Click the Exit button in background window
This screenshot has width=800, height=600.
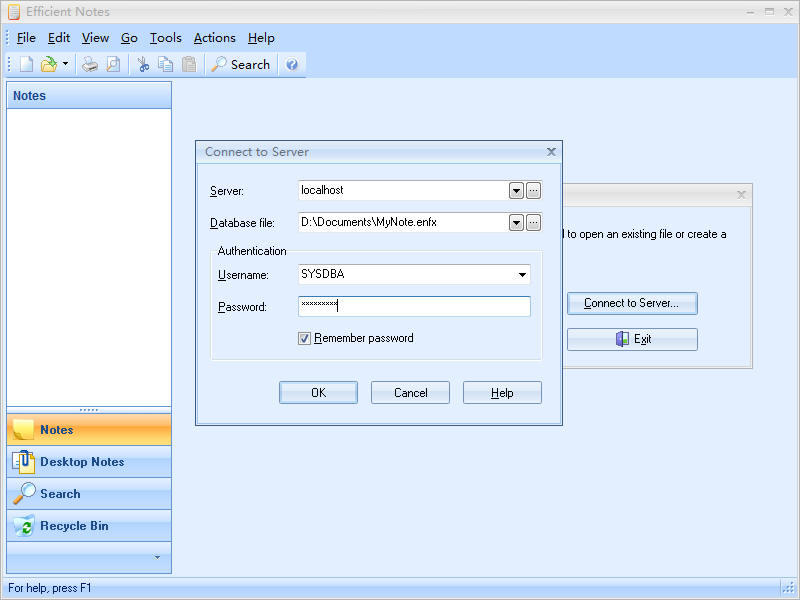pos(632,339)
